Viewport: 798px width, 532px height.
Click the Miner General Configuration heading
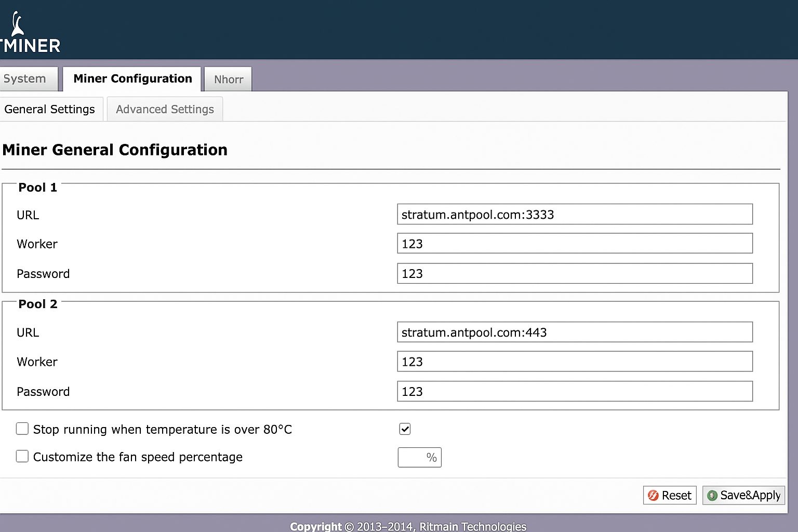pos(115,150)
